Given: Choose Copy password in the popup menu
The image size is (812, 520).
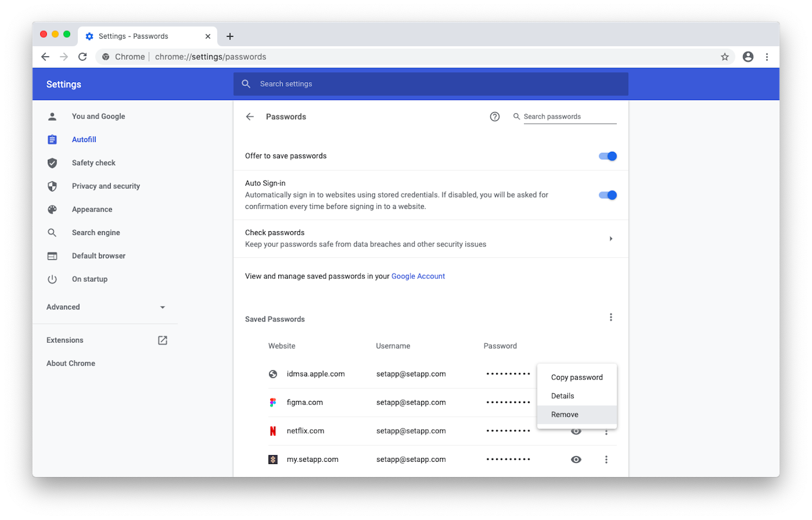Looking at the screenshot, I should click(577, 377).
